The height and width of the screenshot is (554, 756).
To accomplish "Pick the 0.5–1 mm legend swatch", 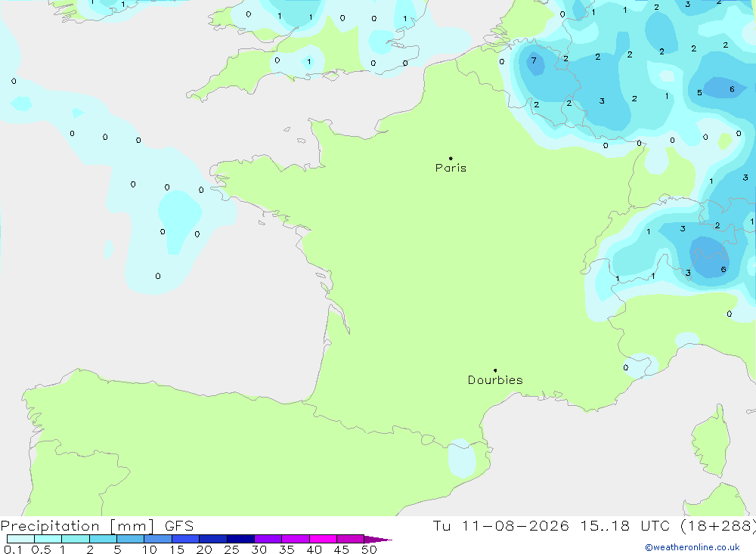I will pyautogui.click(x=48, y=539).
